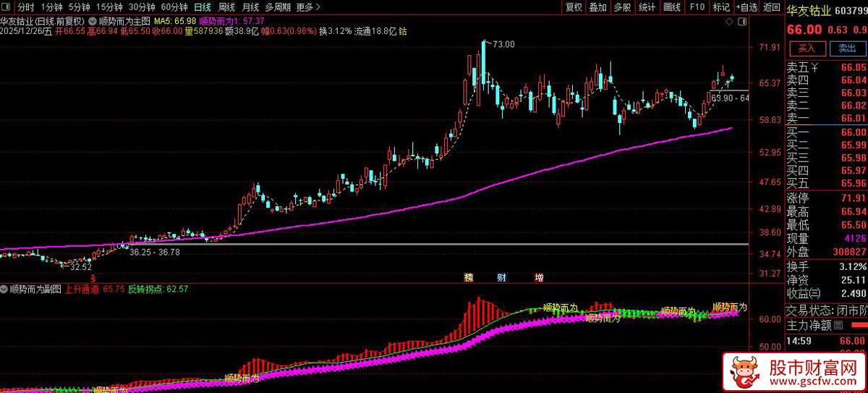Select the 1分钟 period
Viewport: 868px width, 393px height.
pyautogui.click(x=52, y=7)
